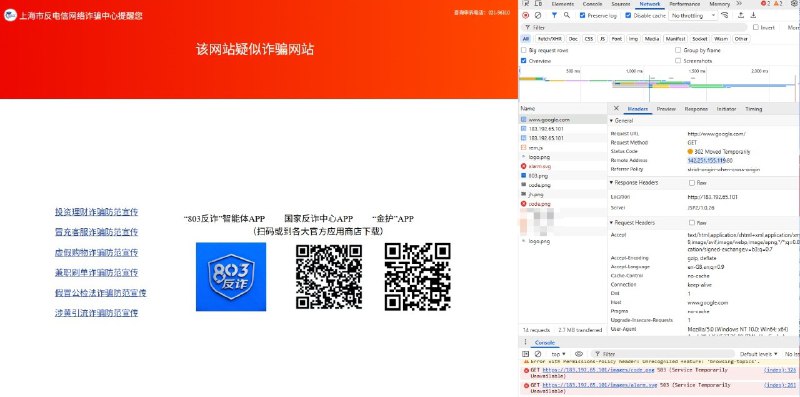The width and height of the screenshot is (800, 397).
Task: Open the Memory tab
Action: click(x=719, y=4)
